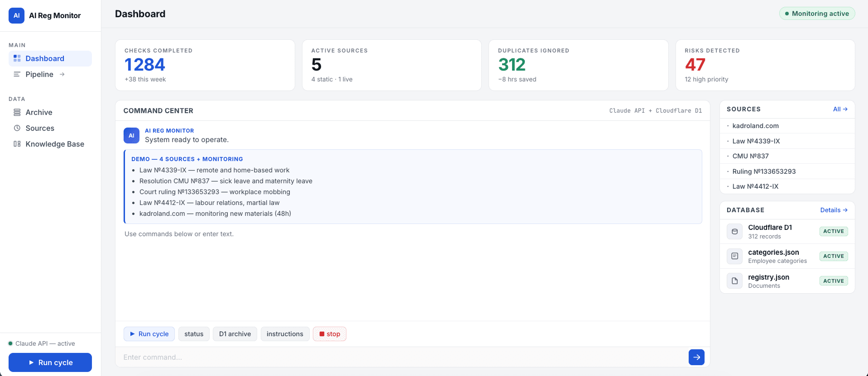Click 'System ready to operate.' message
The height and width of the screenshot is (376, 868).
coord(187,140)
